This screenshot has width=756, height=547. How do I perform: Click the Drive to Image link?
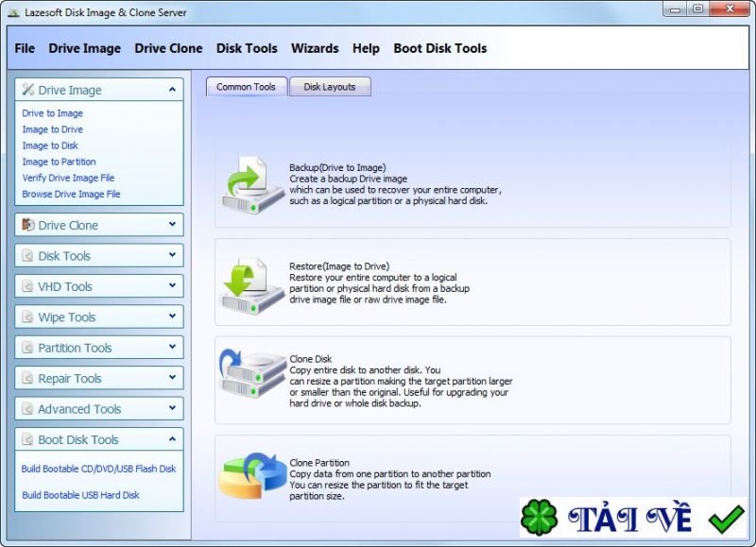click(53, 113)
